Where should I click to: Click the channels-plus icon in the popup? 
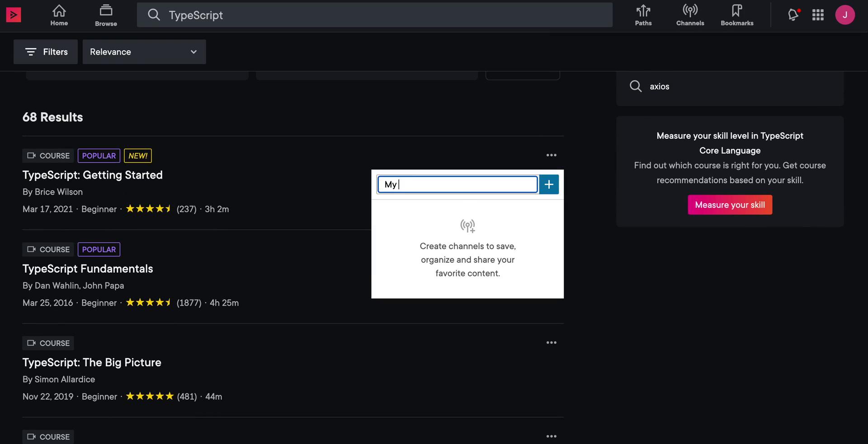(x=467, y=226)
